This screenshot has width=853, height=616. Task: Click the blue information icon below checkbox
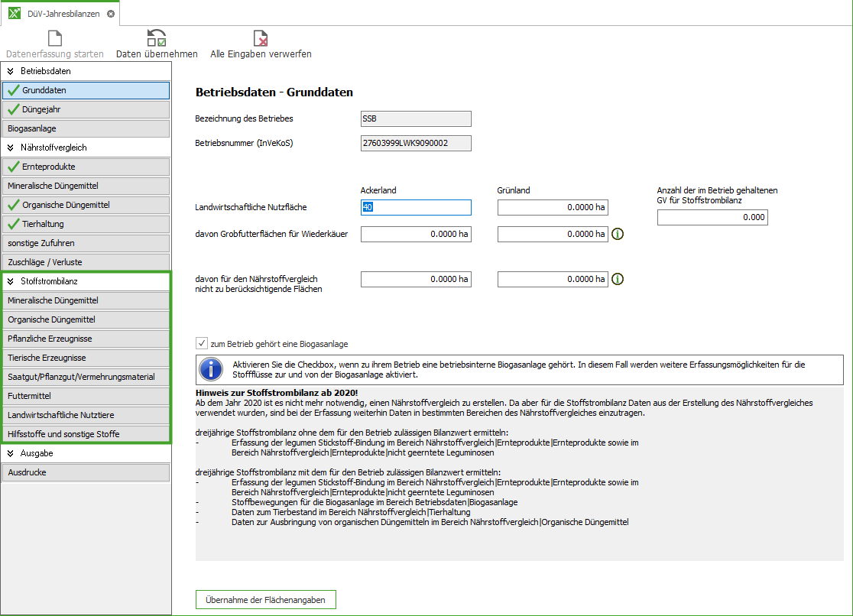tap(211, 370)
